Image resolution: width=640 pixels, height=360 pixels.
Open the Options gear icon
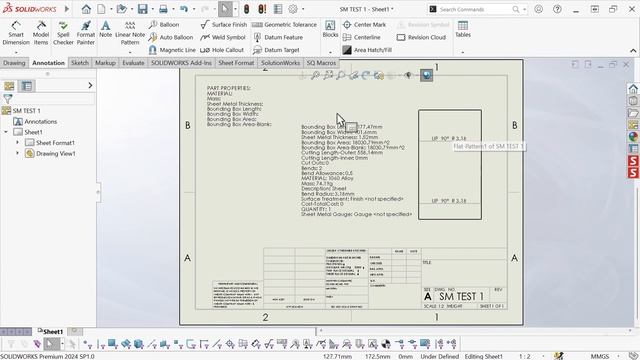tap(293, 9)
